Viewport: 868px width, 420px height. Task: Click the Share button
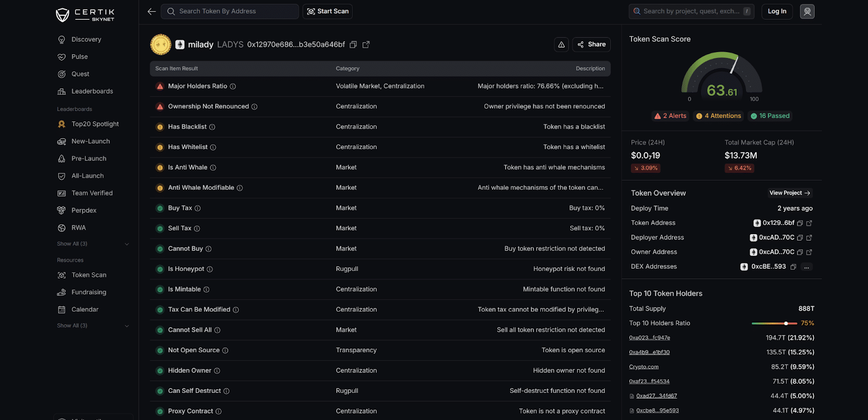point(591,44)
